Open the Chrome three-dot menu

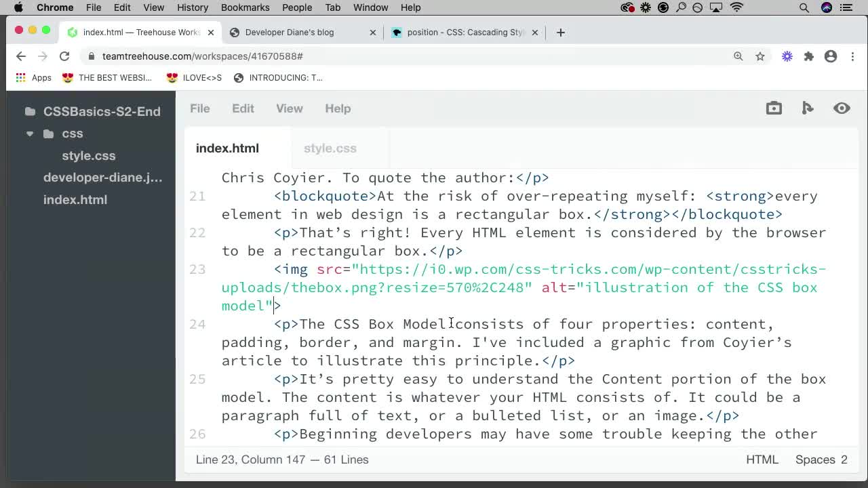point(852,56)
